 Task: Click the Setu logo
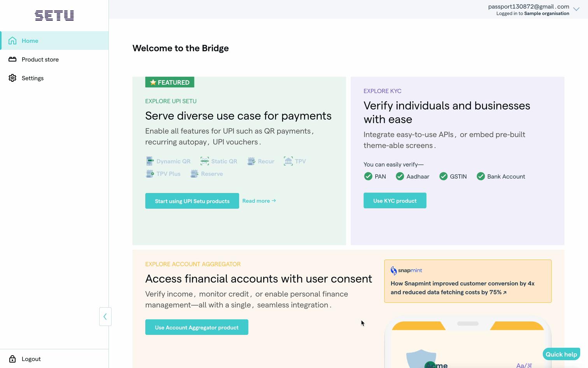click(54, 16)
